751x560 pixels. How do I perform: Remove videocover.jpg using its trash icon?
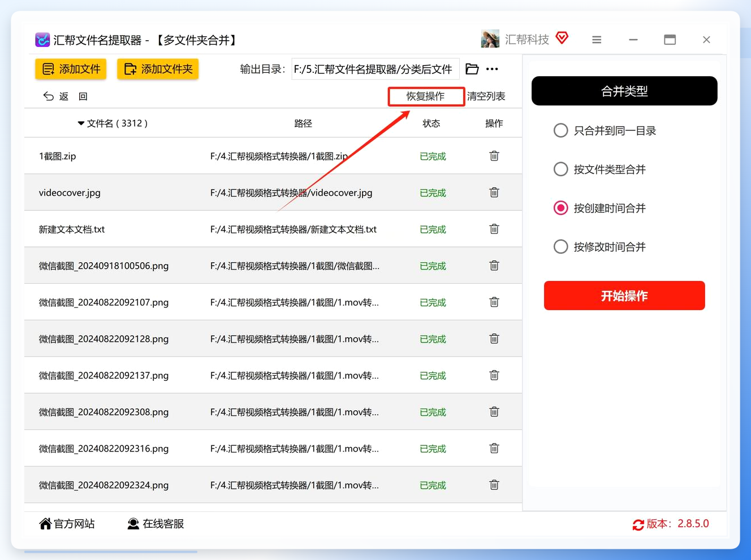tap(494, 193)
